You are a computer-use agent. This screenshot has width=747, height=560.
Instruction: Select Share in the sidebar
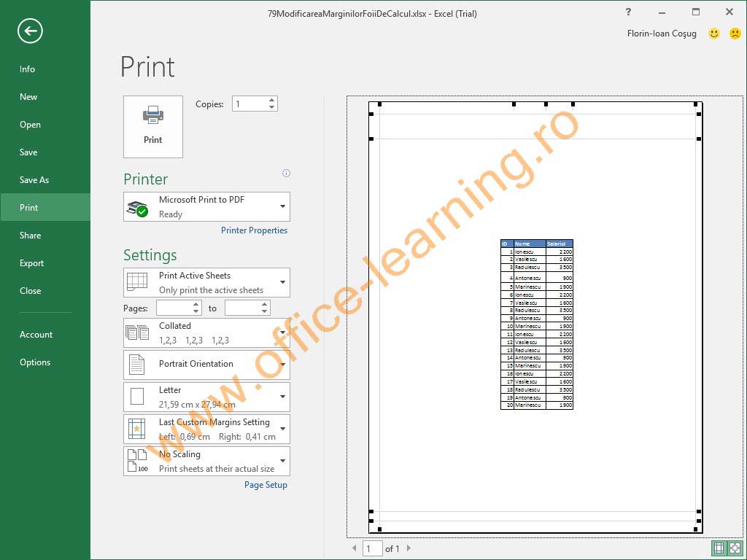coord(45,236)
